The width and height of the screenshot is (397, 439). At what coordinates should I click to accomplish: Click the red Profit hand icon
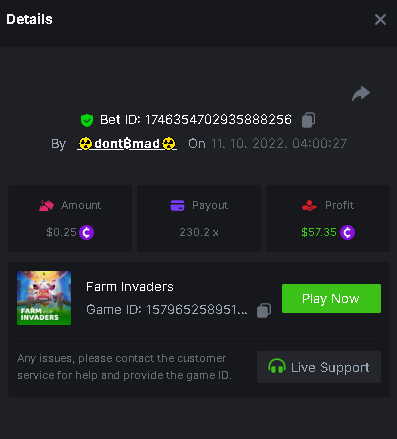tap(309, 205)
